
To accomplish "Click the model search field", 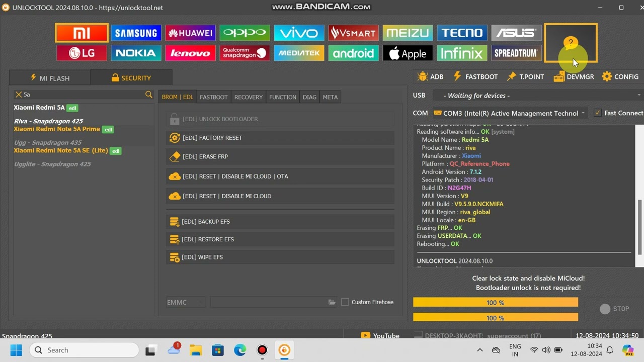I will tap(84, 95).
